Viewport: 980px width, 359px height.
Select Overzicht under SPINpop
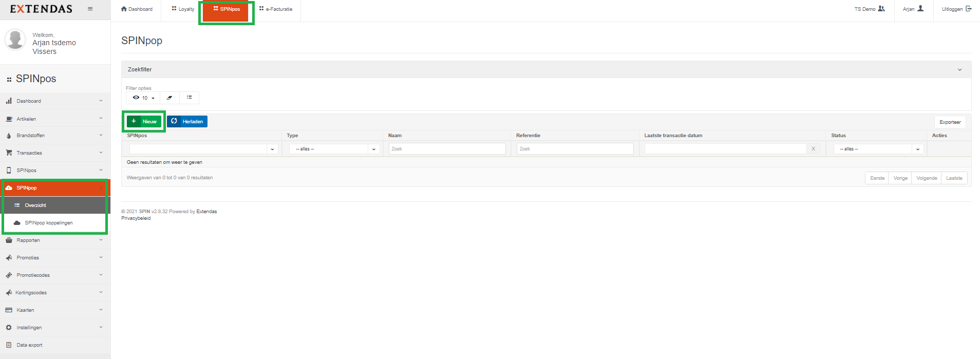(x=55, y=205)
